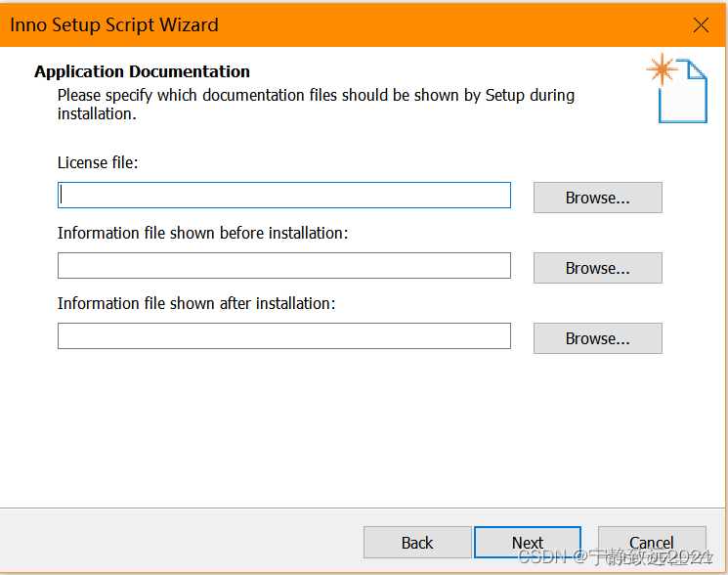The image size is (728, 575).
Task: Focus the before-installation information file field
Action: pos(284,266)
